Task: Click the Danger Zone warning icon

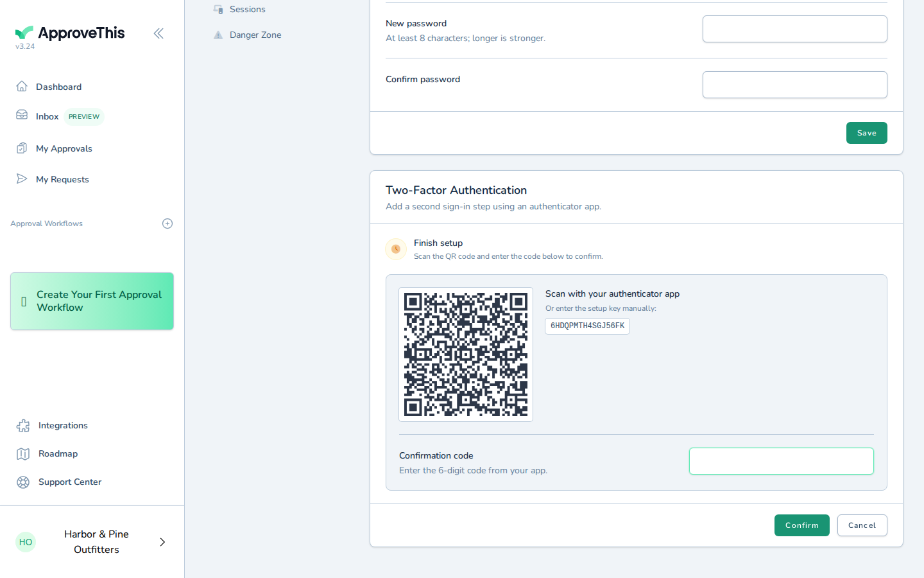Action: coord(218,35)
